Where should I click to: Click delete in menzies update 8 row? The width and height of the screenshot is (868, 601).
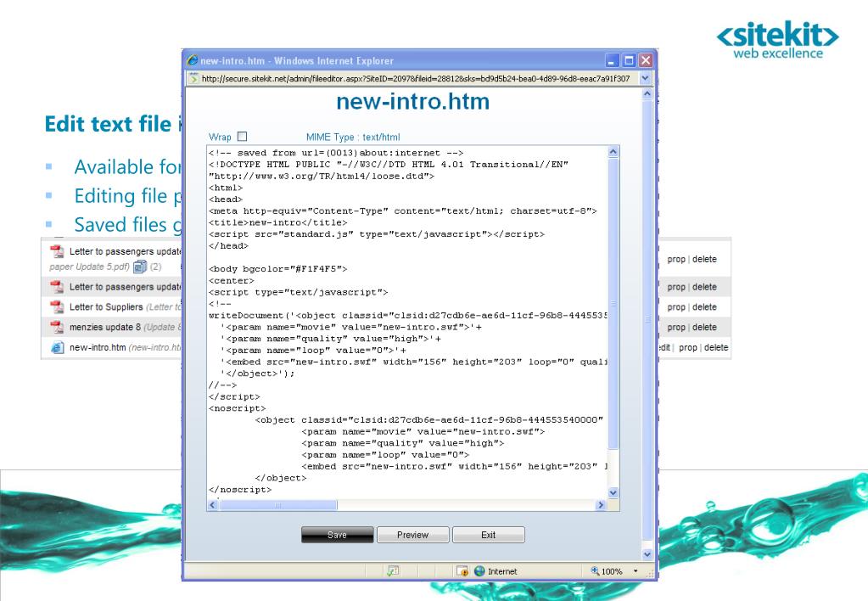704,328
